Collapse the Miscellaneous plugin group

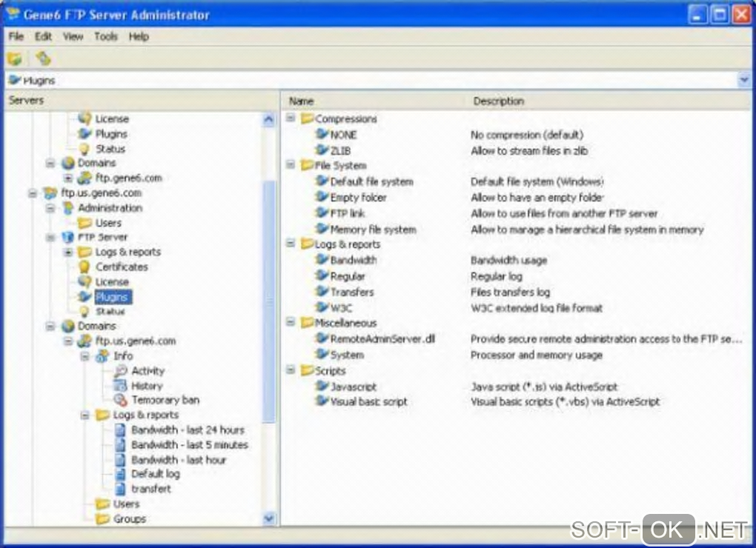(x=291, y=322)
